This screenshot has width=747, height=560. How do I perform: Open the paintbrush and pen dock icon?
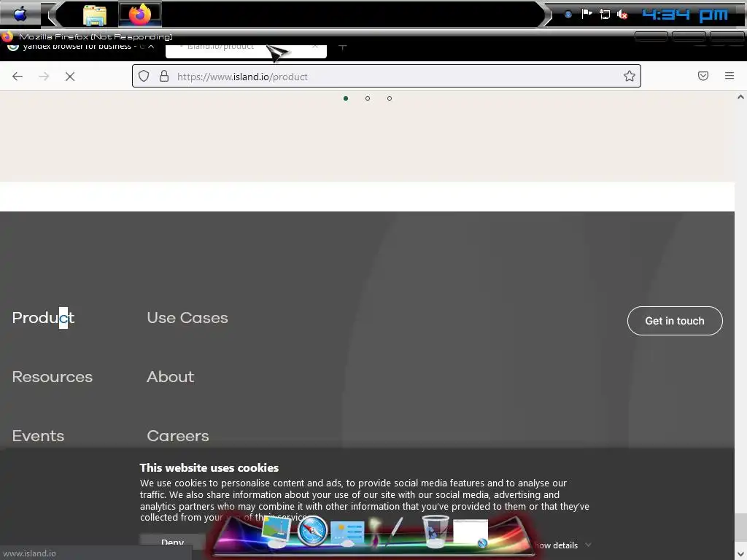point(387,532)
